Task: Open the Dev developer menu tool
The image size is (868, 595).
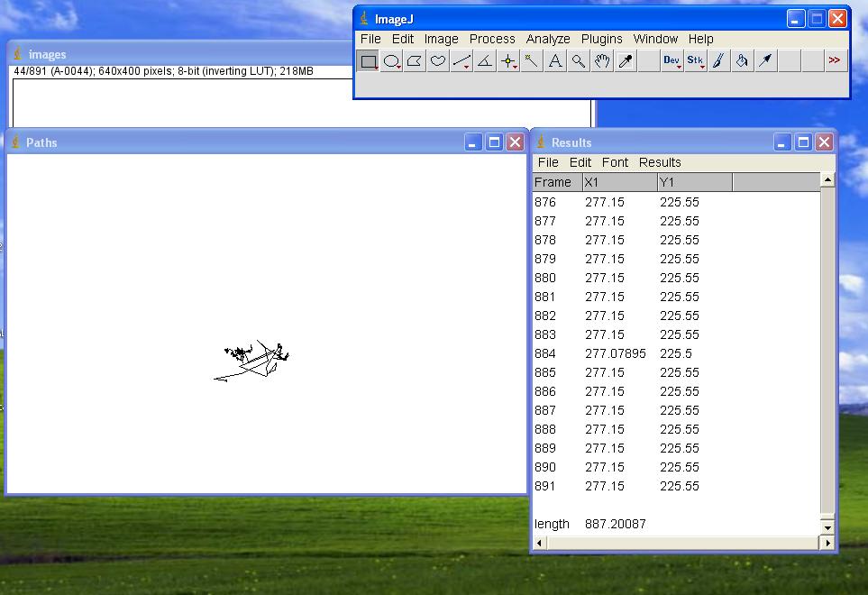Action: click(x=672, y=61)
